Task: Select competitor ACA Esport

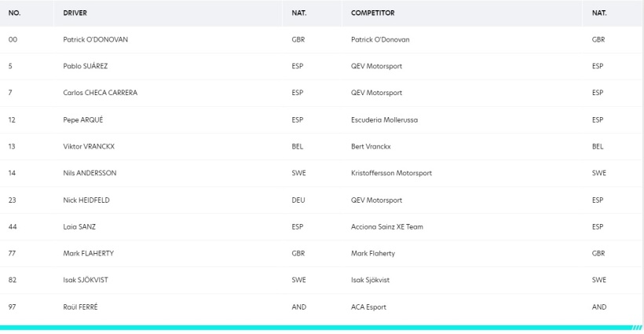Action: coord(368,306)
